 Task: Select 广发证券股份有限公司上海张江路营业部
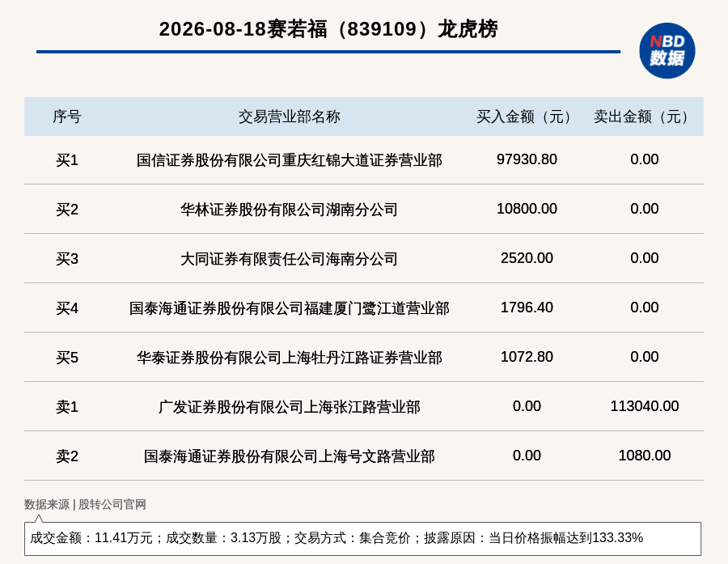pyautogui.click(x=290, y=407)
